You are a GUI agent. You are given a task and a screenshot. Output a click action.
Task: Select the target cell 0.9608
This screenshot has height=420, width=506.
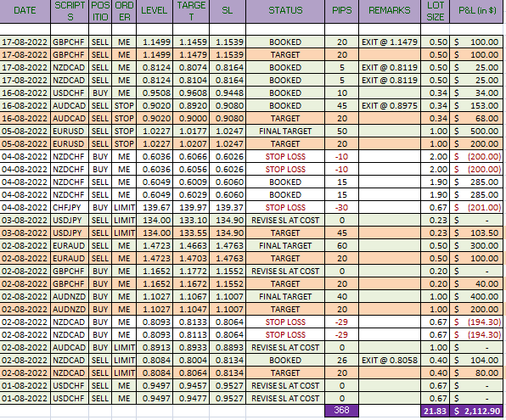(x=191, y=93)
